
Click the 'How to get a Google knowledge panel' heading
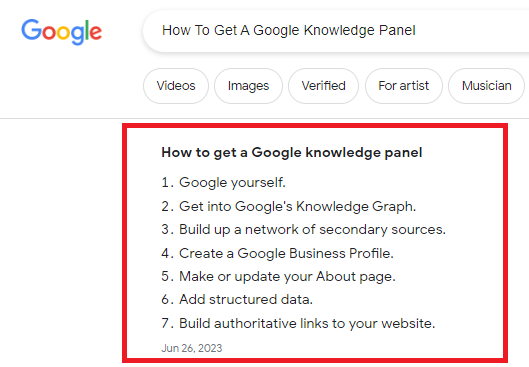(x=291, y=152)
